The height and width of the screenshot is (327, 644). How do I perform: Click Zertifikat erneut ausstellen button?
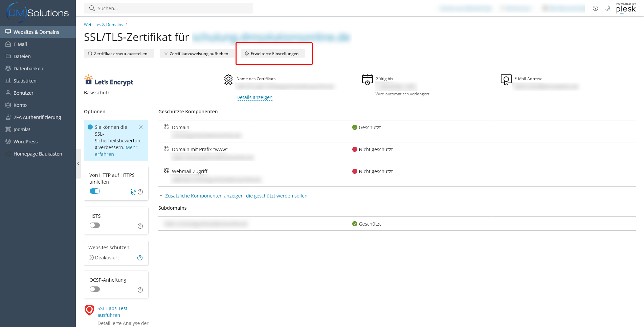119,53
